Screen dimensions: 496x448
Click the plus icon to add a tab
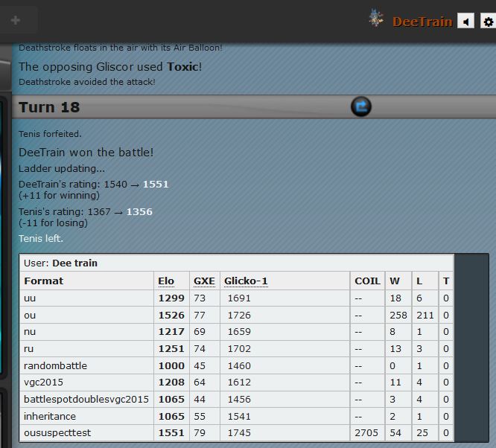click(15, 20)
